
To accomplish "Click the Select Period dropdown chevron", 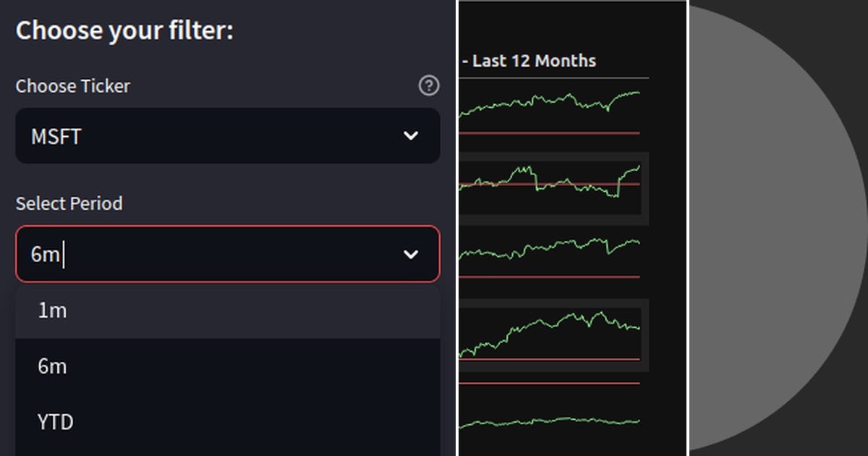I will (x=411, y=254).
